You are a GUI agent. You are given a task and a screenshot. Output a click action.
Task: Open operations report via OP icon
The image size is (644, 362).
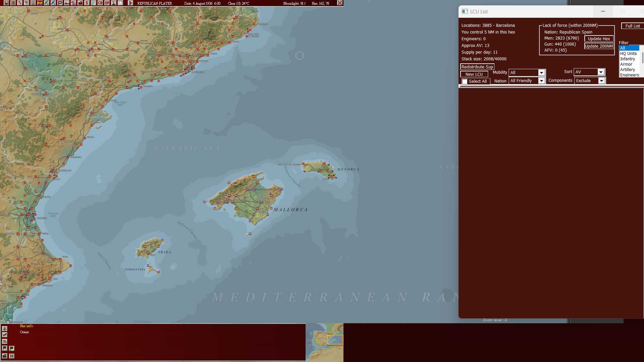click(x=107, y=3)
